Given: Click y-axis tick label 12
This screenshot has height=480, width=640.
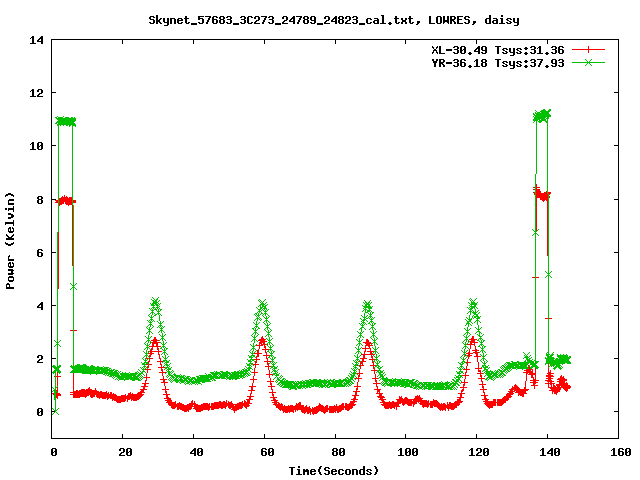Looking at the screenshot, I should point(36,93).
